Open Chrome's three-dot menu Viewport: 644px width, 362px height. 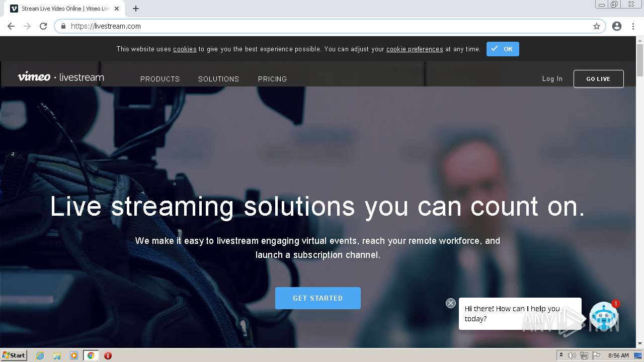tap(633, 26)
